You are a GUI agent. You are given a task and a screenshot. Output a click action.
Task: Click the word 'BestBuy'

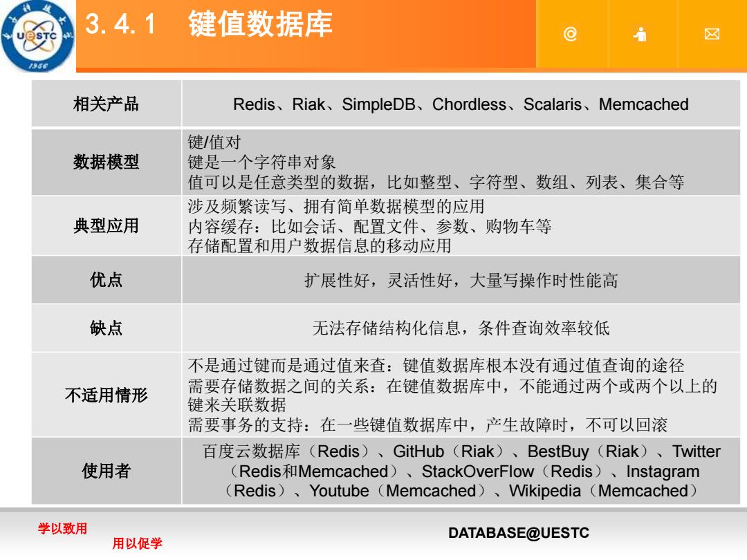click(558, 451)
